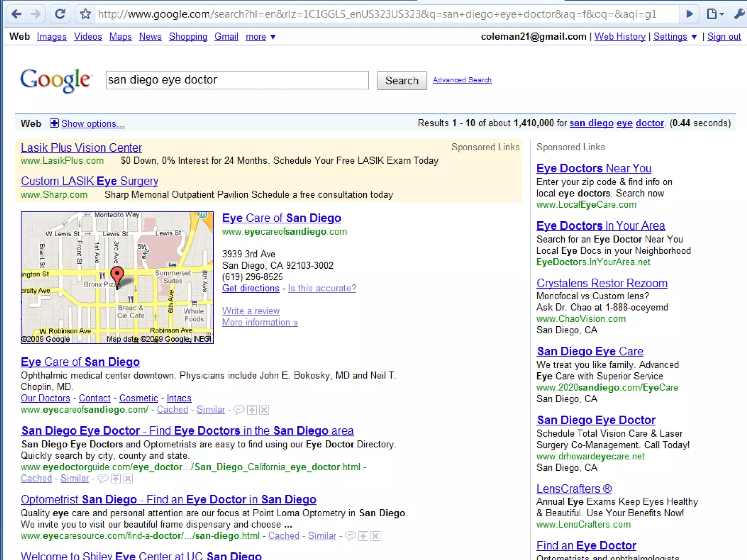
Task: Open the Advanced Search link
Action: pyautogui.click(x=462, y=80)
